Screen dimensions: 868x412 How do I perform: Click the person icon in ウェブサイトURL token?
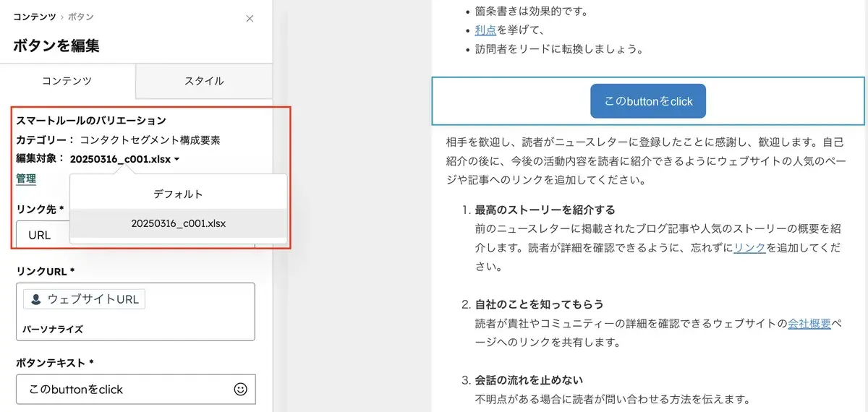pos(35,299)
